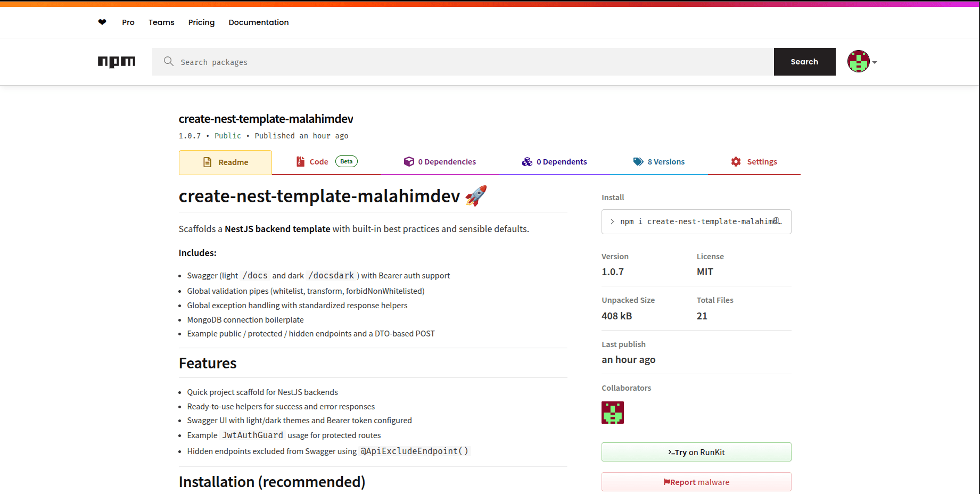
Task: Switch to the Readme tab
Action: pos(225,162)
